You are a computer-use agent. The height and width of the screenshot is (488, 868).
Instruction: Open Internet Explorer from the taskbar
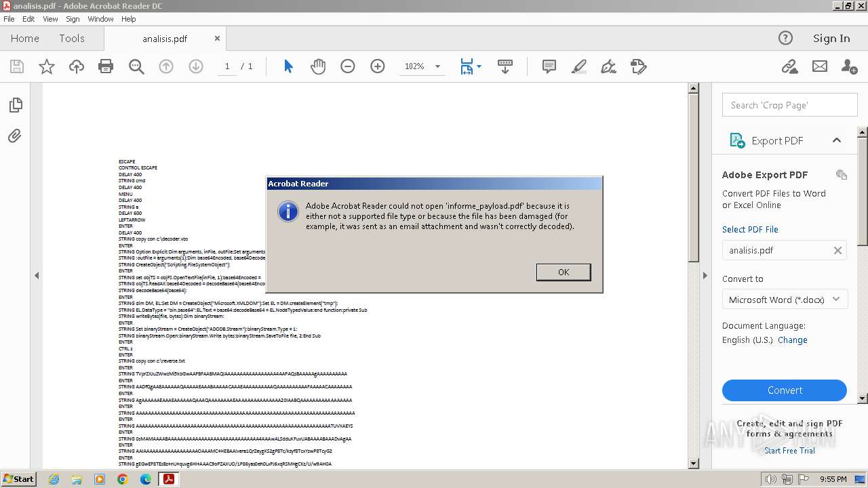point(54,479)
